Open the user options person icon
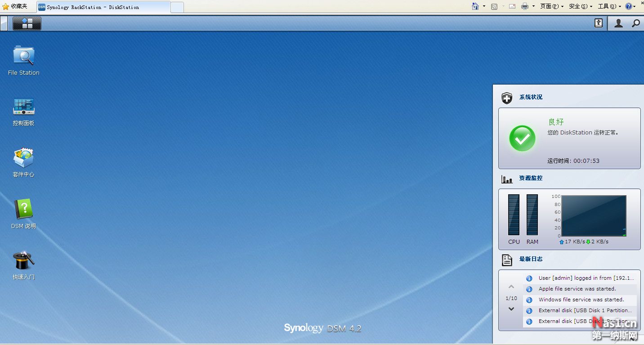The height and width of the screenshot is (345, 644). [619, 23]
